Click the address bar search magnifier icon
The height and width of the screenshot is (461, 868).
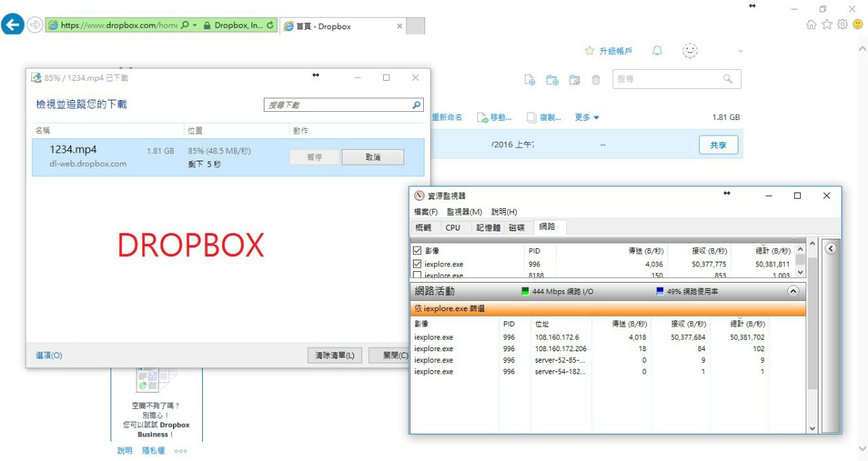click(x=184, y=25)
